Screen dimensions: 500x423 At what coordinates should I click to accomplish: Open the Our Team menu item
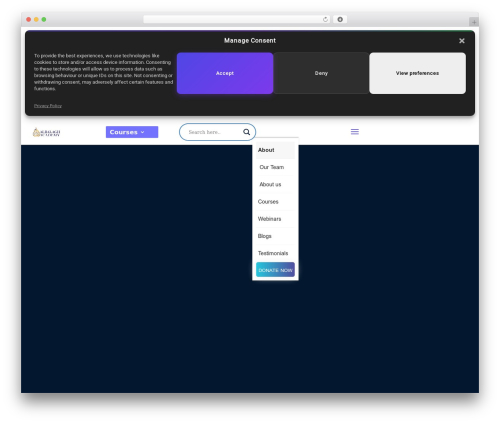tap(275, 167)
